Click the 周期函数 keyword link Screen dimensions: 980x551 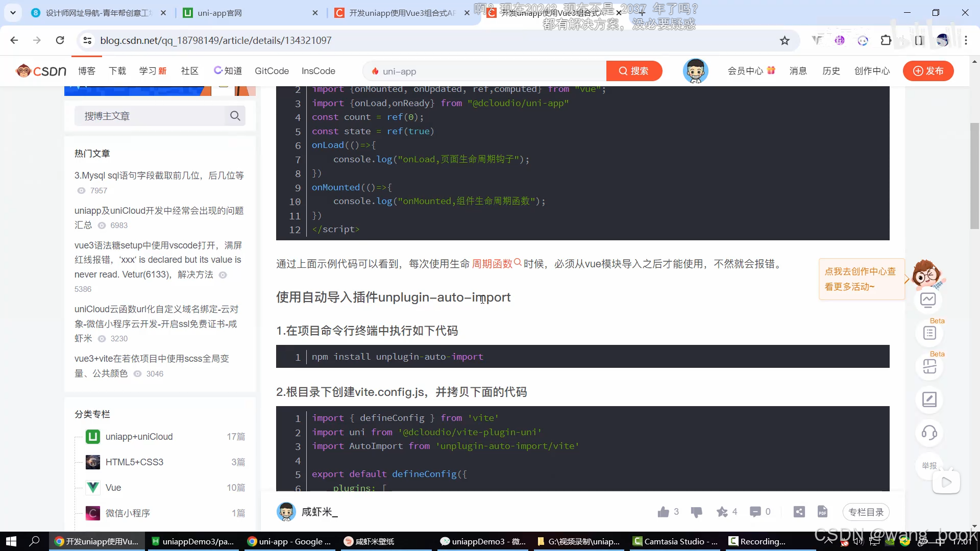coord(492,264)
